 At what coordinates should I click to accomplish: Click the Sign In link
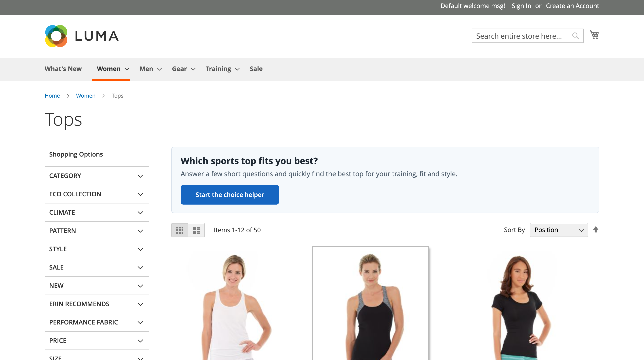click(521, 6)
